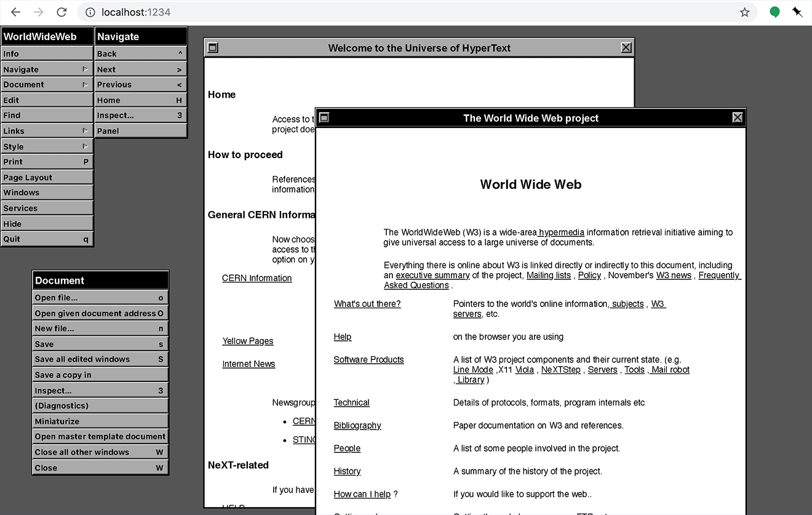Go Home via the Navigate menu

coord(141,100)
